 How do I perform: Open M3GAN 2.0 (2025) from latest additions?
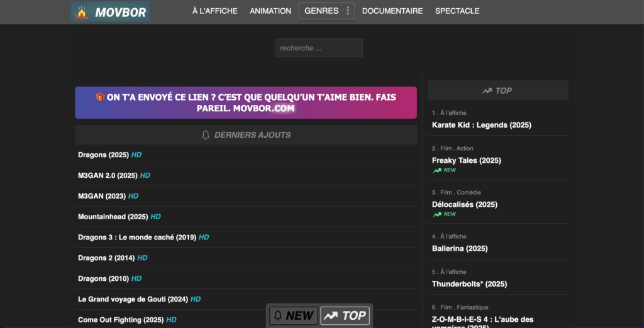(x=108, y=175)
